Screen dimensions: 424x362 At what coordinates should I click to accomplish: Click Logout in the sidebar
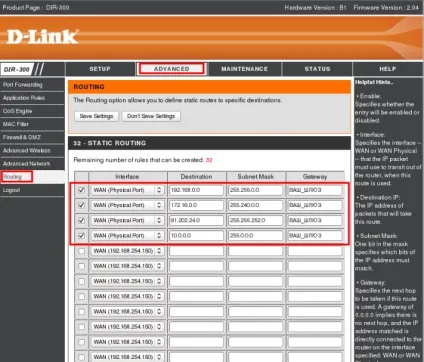point(12,190)
